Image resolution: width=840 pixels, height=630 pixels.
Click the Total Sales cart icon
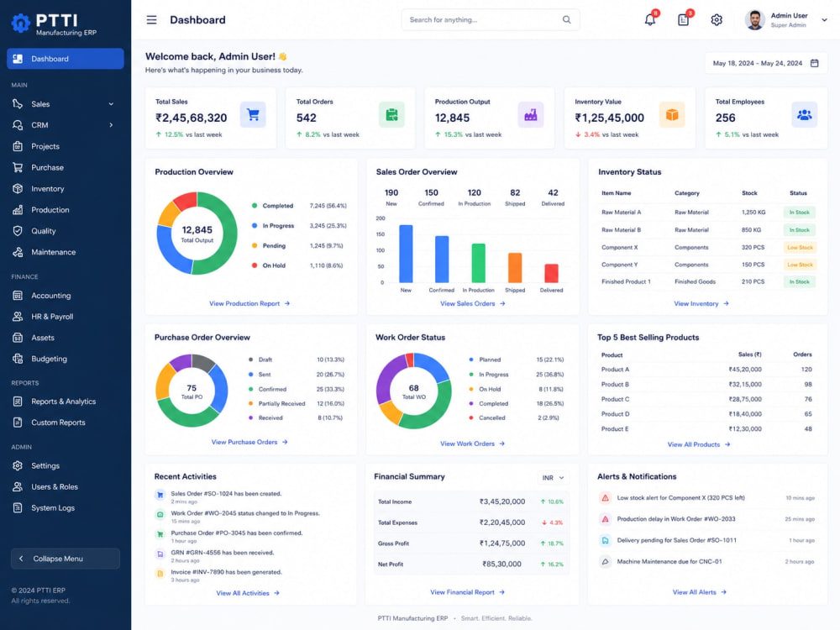pyautogui.click(x=253, y=114)
